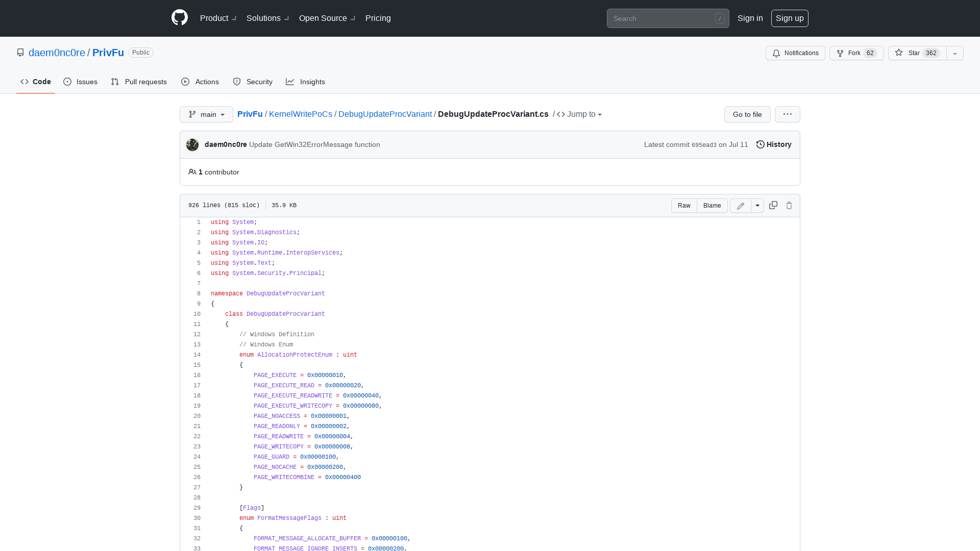Click the commit author daem0nc0re name
980x551 pixels.
tap(226, 144)
